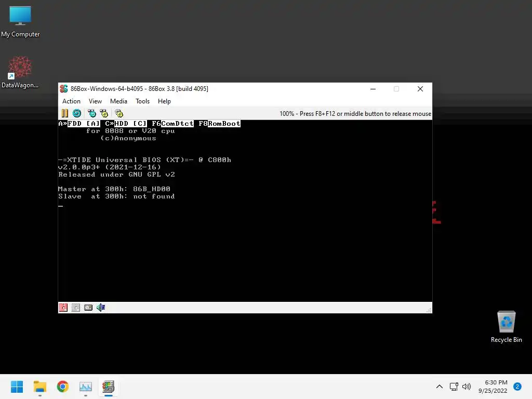Image resolution: width=532 pixels, height=399 pixels.
Task: Open the notifications badge
Action: [517, 387]
